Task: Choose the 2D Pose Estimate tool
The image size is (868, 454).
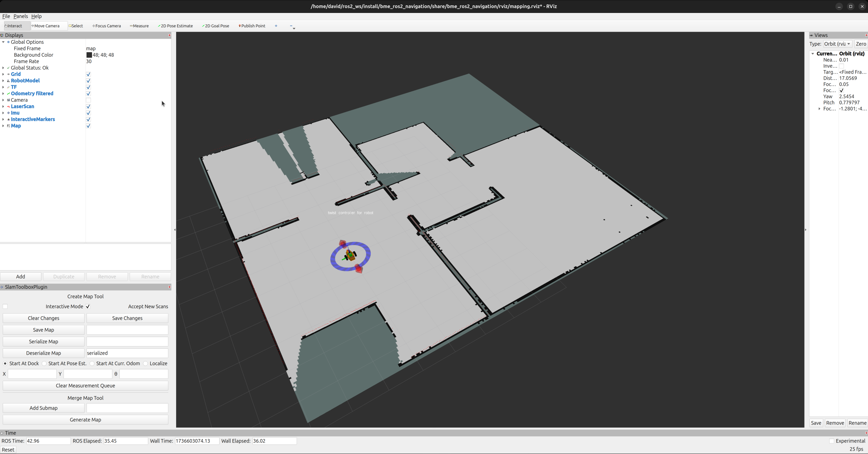Action: coord(175,26)
